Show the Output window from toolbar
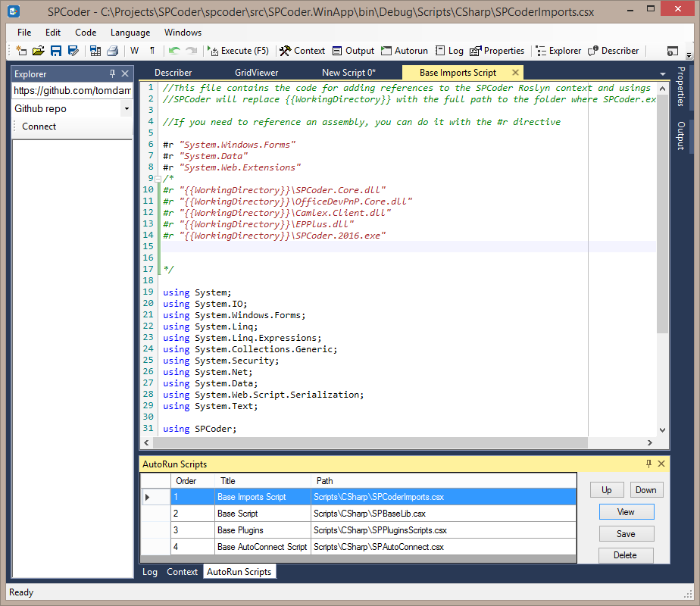This screenshot has width=700, height=606. tap(354, 51)
